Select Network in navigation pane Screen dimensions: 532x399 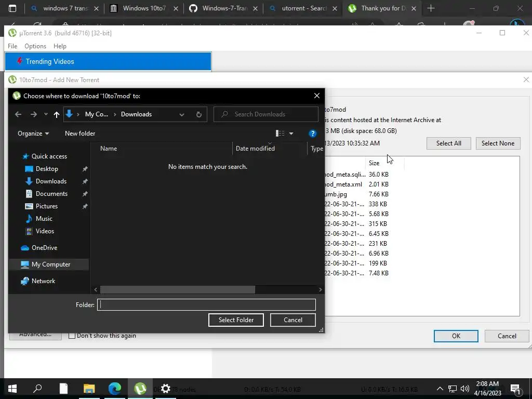click(x=43, y=281)
